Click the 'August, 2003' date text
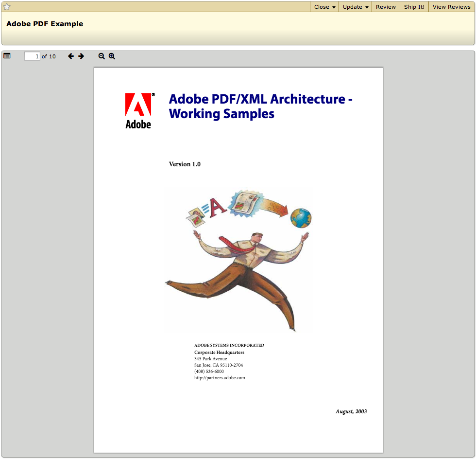 point(351,411)
